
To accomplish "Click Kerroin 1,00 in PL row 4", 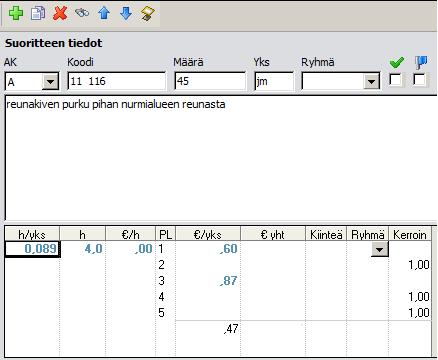I will [x=419, y=297].
